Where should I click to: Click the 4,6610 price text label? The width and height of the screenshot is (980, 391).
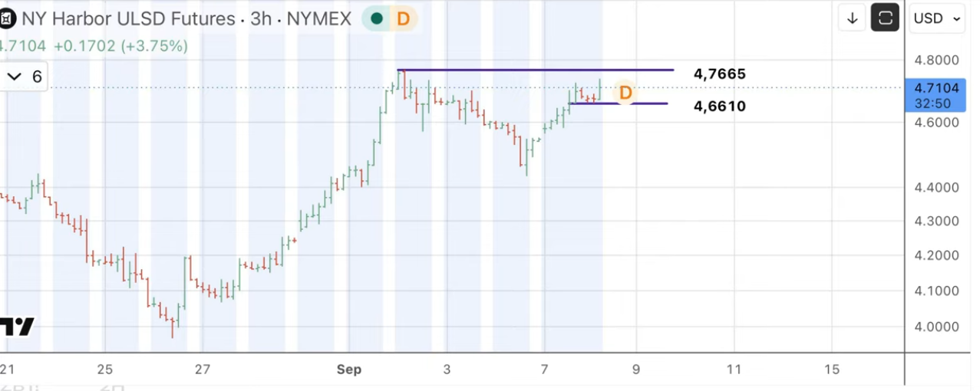720,106
